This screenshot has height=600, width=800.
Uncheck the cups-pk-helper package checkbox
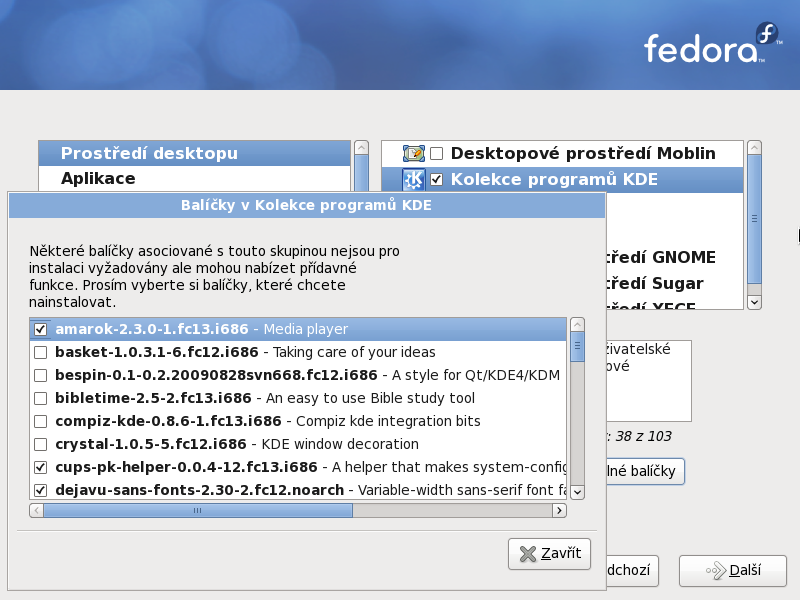tap(40, 467)
